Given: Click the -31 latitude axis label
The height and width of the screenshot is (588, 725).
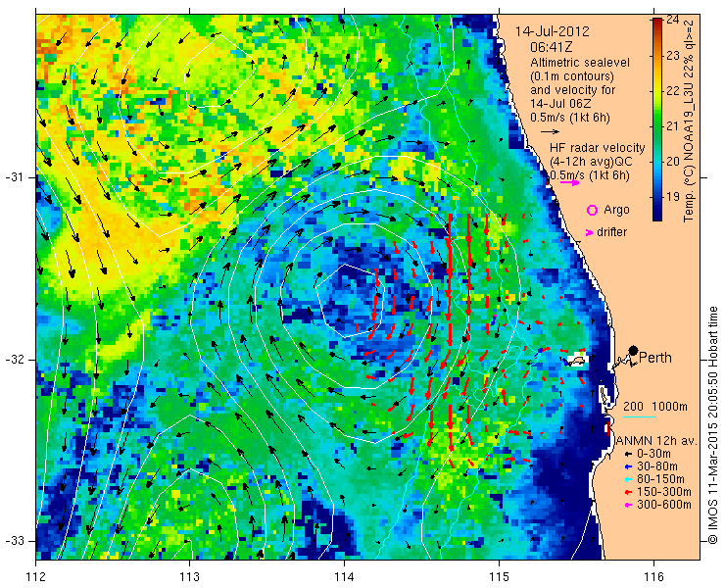Looking at the screenshot, I should 13,177.
